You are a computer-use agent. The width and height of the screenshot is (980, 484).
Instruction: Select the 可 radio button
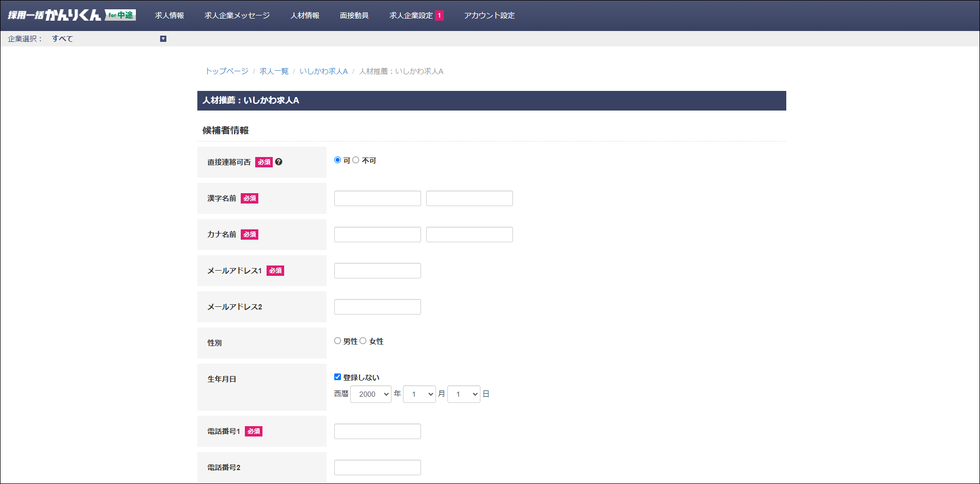click(x=338, y=160)
